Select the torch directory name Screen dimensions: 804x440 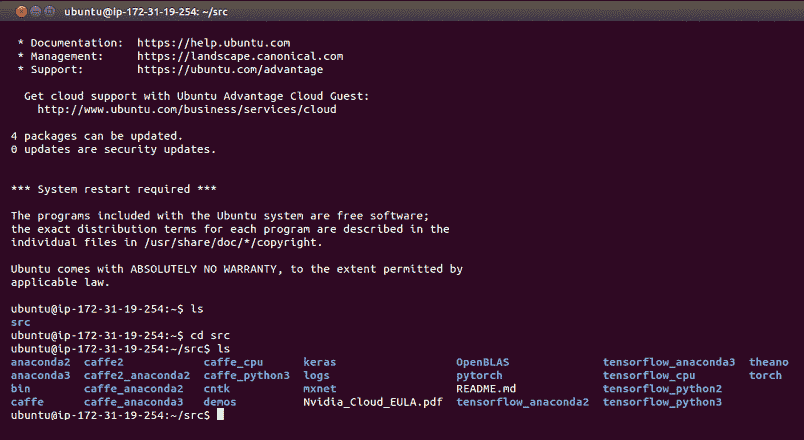(x=765, y=376)
